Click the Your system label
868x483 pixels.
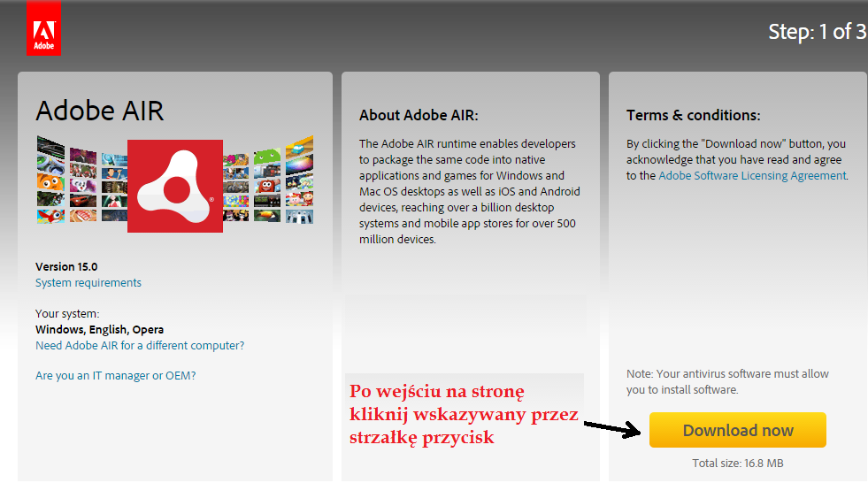(67, 314)
